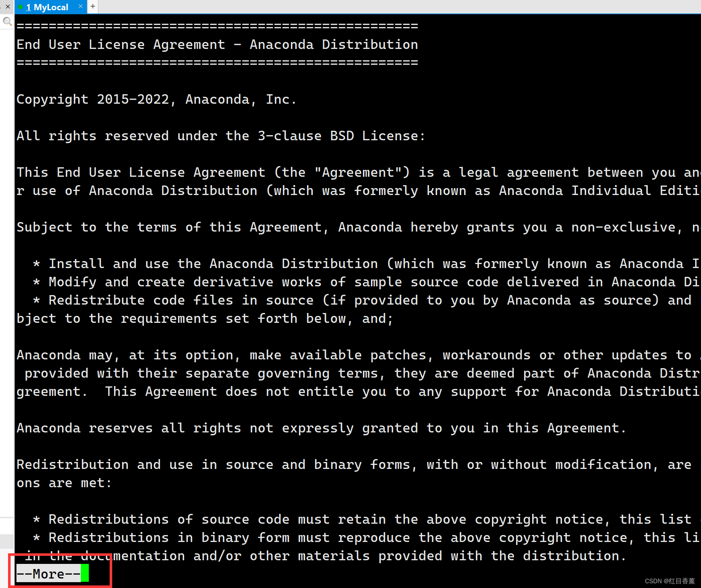This screenshot has height=588, width=701.
Task: Click the line starting 'Subject to the terms'
Action: coord(359,227)
